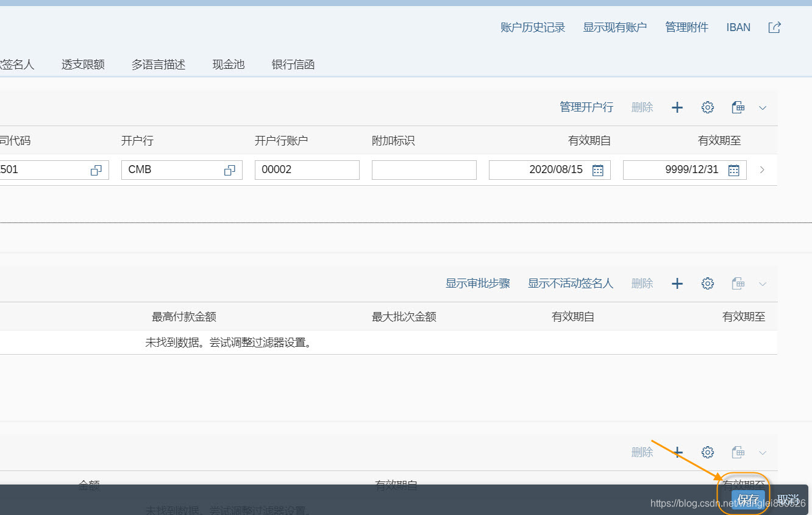Click the add (+) icon beside 管理开户行's 删除
812x515 pixels.
tap(677, 107)
